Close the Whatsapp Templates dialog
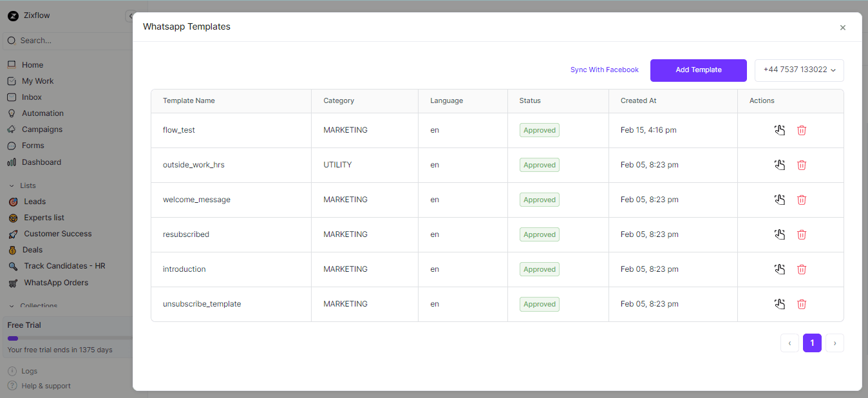 tap(842, 28)
